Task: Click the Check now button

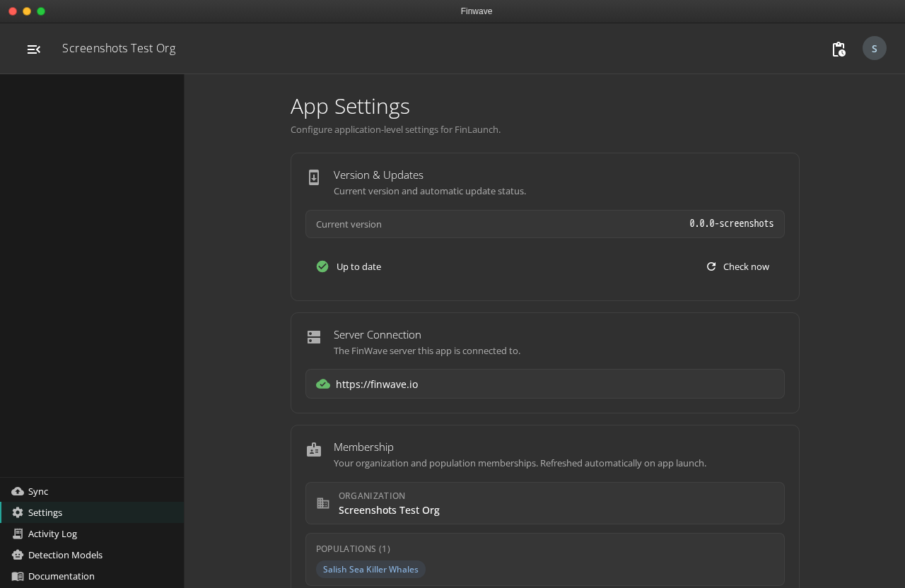Action: tap(737, 266)
